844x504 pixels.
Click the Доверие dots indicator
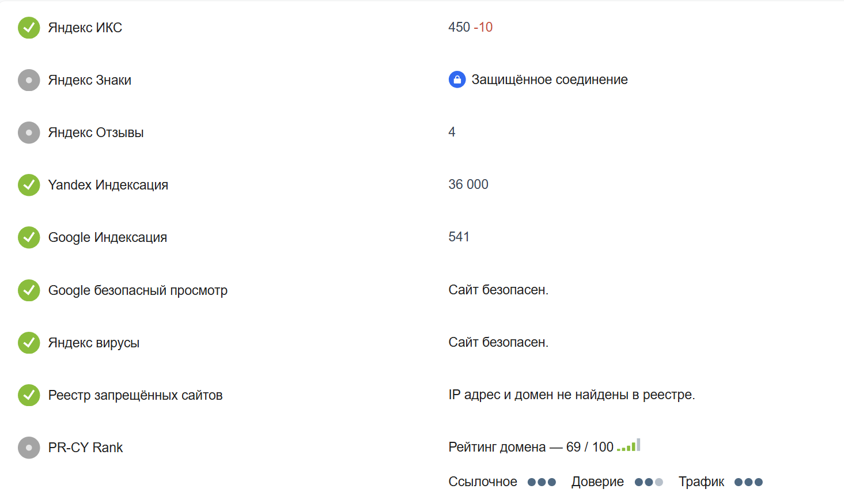649,482
